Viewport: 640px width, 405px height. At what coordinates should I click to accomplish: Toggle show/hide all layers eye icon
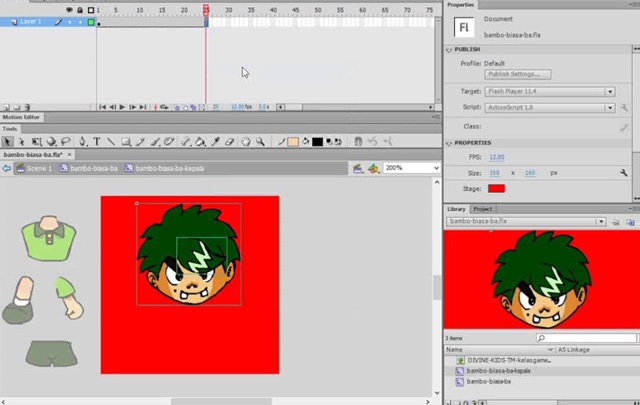pyautogui.click(x=69, y=10)
